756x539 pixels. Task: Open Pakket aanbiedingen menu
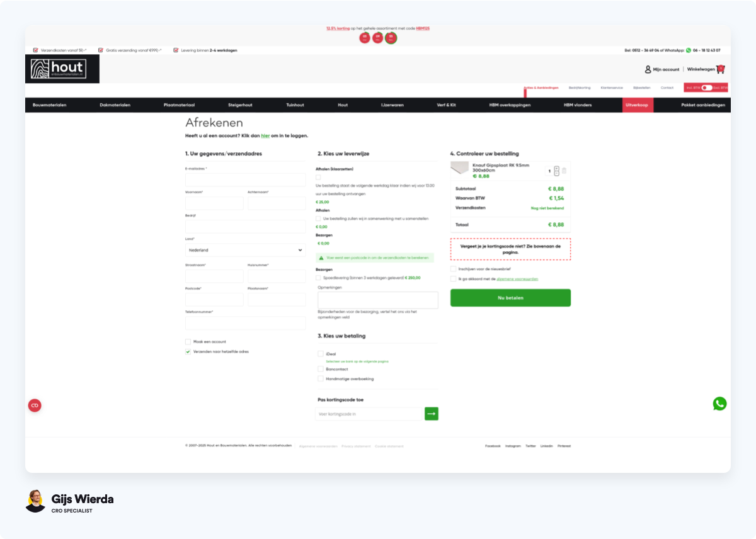[x=703, y=105]
